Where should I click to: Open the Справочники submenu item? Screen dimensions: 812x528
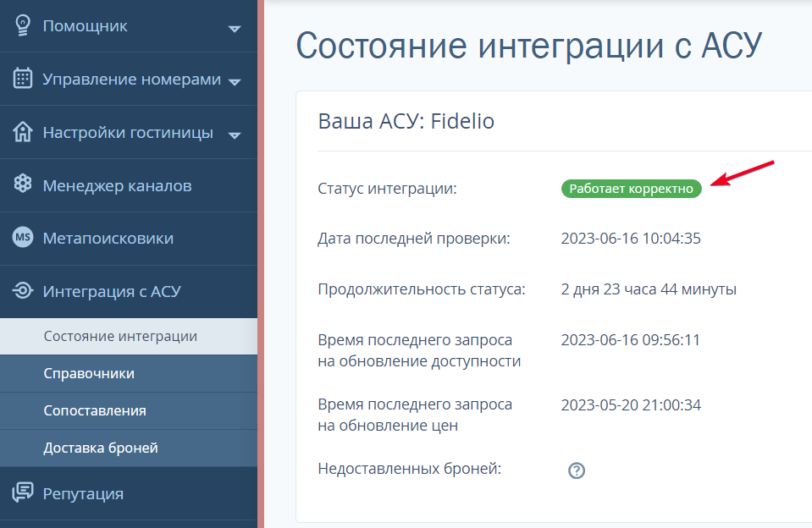coord(129,374)
